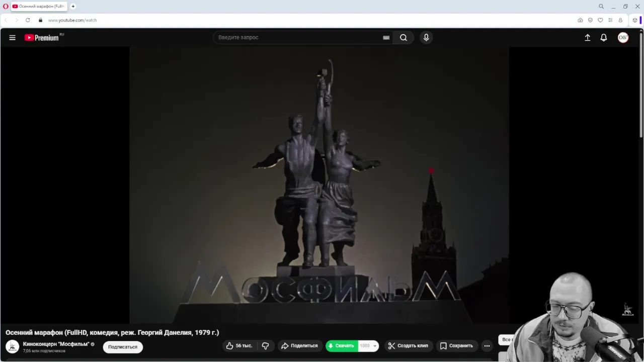Click the video player showing Мосфильм logo

tap(319, 185)
